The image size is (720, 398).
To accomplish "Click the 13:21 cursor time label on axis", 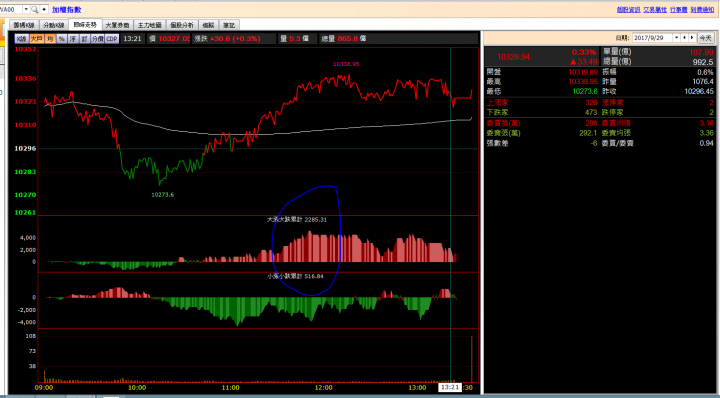I will pos(450,387).
